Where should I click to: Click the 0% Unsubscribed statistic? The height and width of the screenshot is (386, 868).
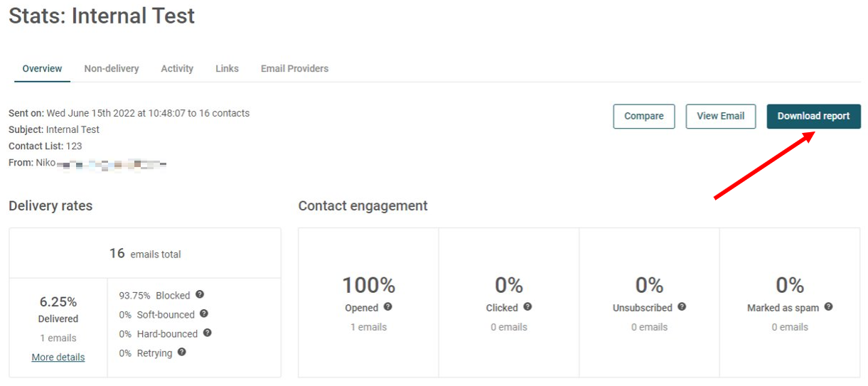[649, 286]
